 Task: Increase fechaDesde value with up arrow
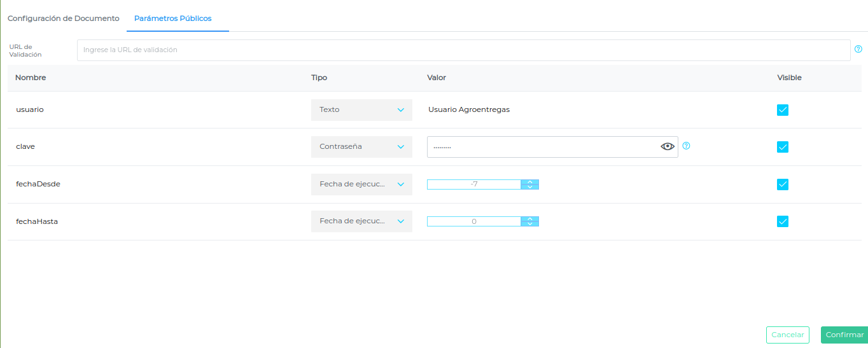(529, 182)
